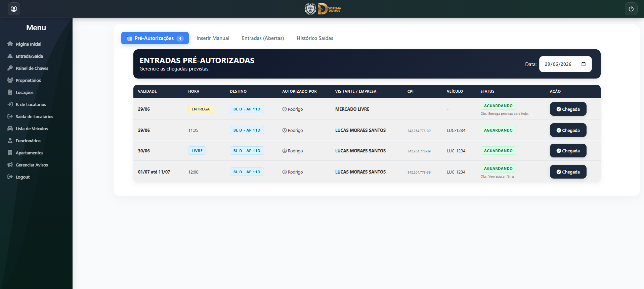644x289 pixels.
Task: Click the house icon beside Página Inicial
Action: 10,44
